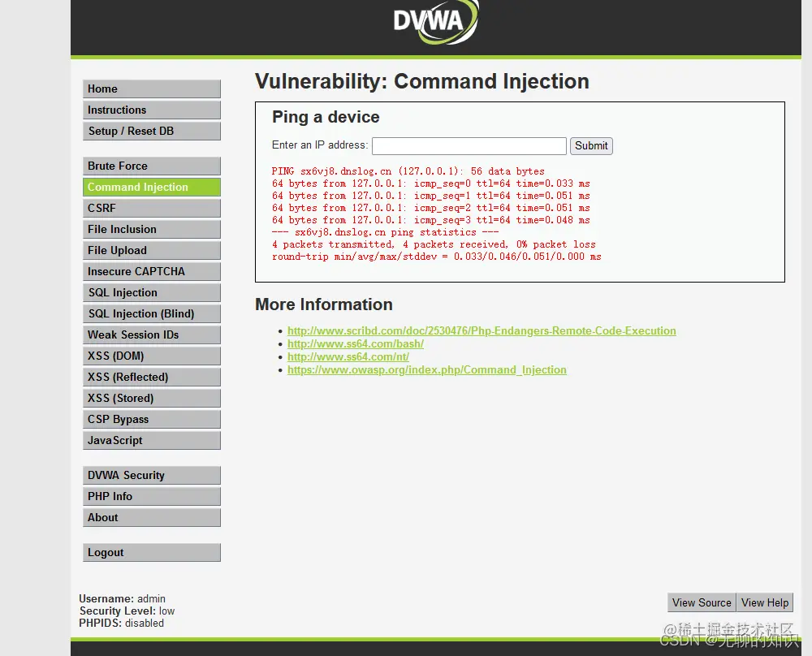Open DVWA Security settings
Image resolution: width=812 pixels, height=656 pixels.
point(152,475)
